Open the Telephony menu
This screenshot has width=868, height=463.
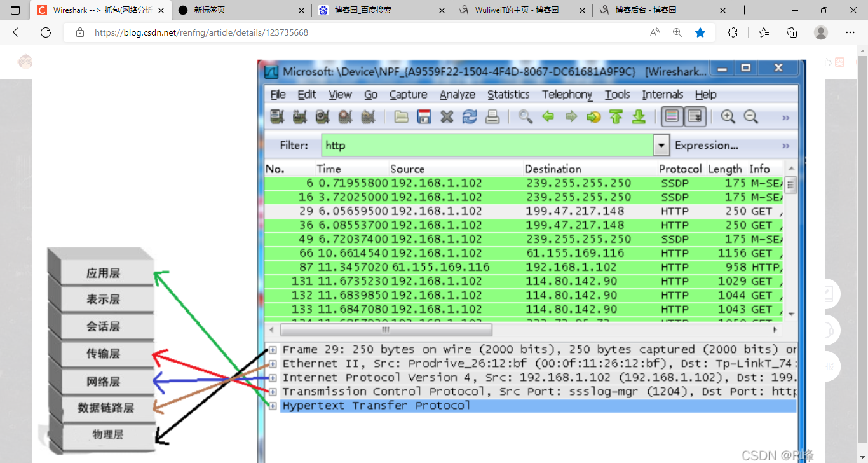click(567, 94)
